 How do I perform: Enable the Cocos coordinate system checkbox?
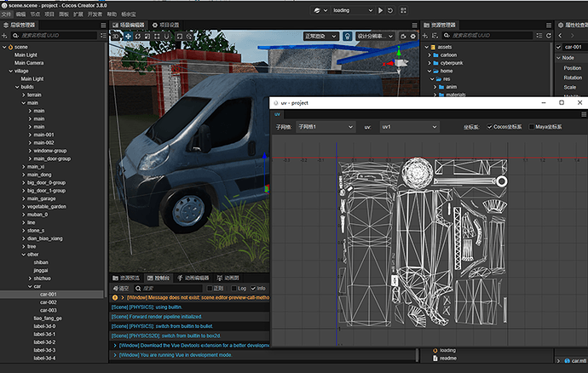pos(488,127)
